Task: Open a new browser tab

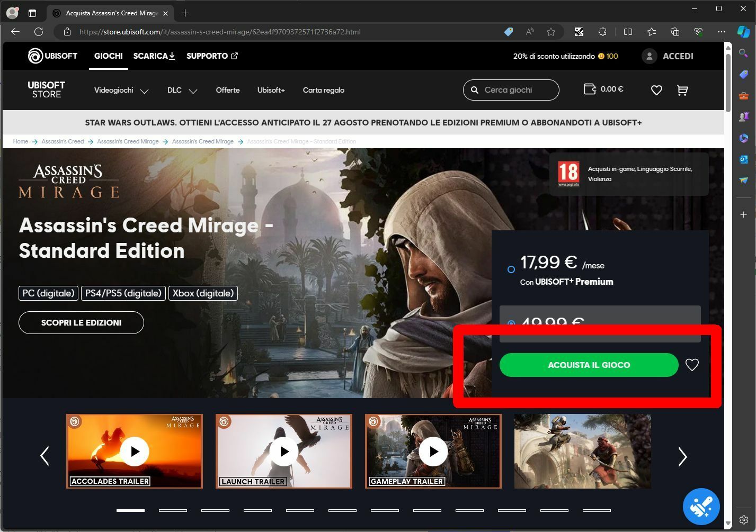Action: (x=185, y=13)
